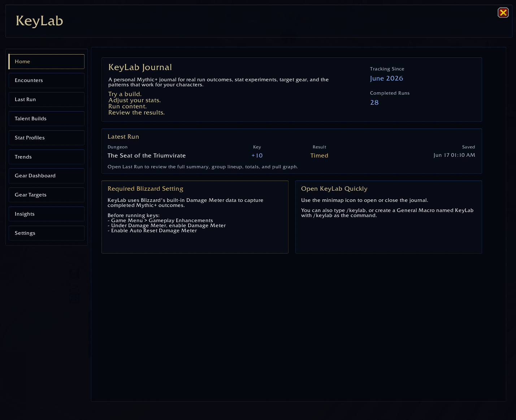Screen dimensions: 516x420
Task: Switch to Trends view
Action: (x=47, y=157)
